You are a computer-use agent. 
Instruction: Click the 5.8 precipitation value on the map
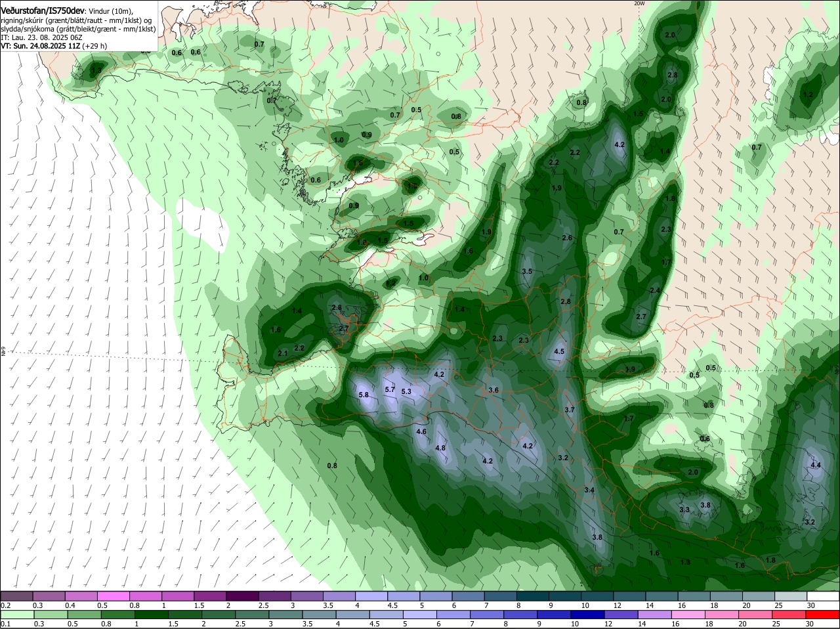point(364,395)
